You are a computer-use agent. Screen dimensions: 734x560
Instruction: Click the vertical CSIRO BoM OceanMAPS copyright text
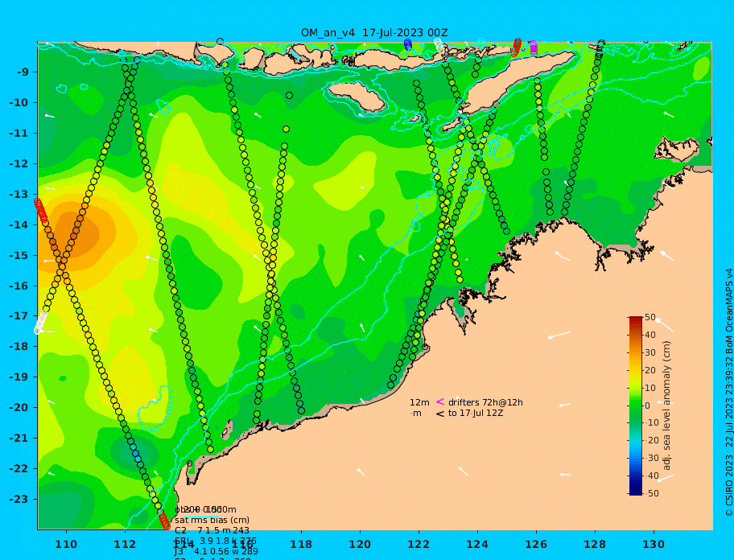[728, 393]
